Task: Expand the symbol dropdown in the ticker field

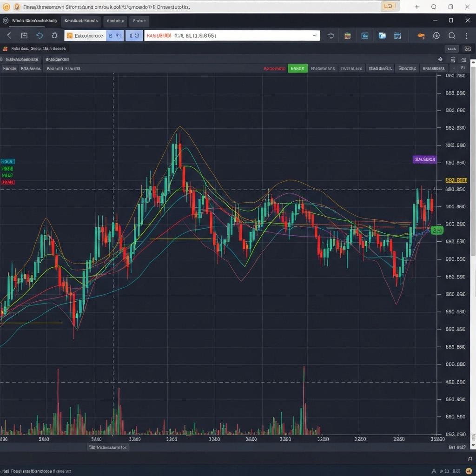Action: (x=314, y=35)
